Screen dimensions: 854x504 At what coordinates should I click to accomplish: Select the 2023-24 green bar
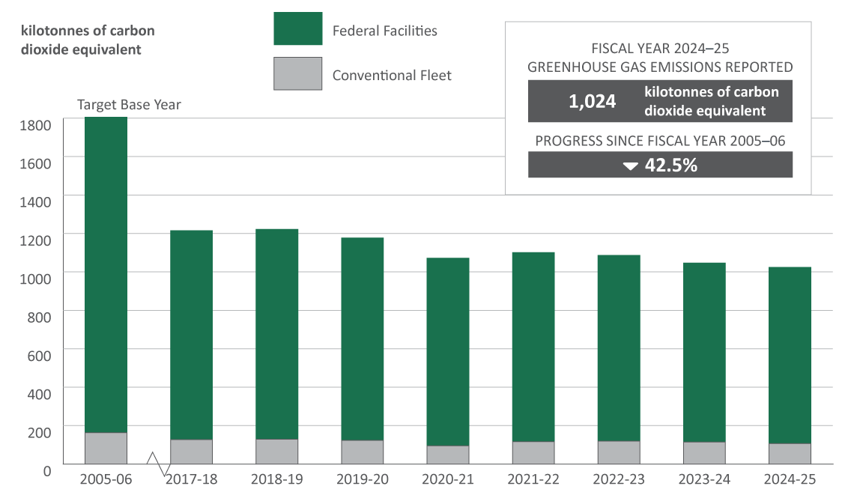[704, 352]
